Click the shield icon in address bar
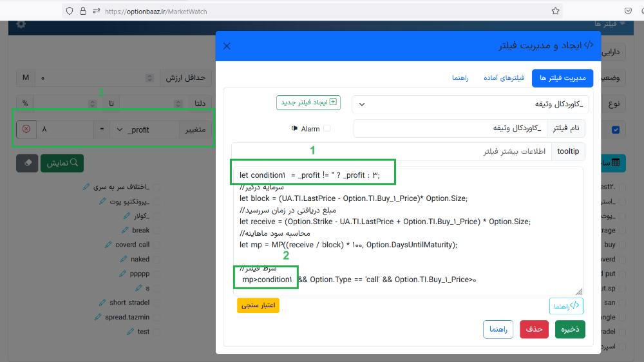 tap(70, 11)
